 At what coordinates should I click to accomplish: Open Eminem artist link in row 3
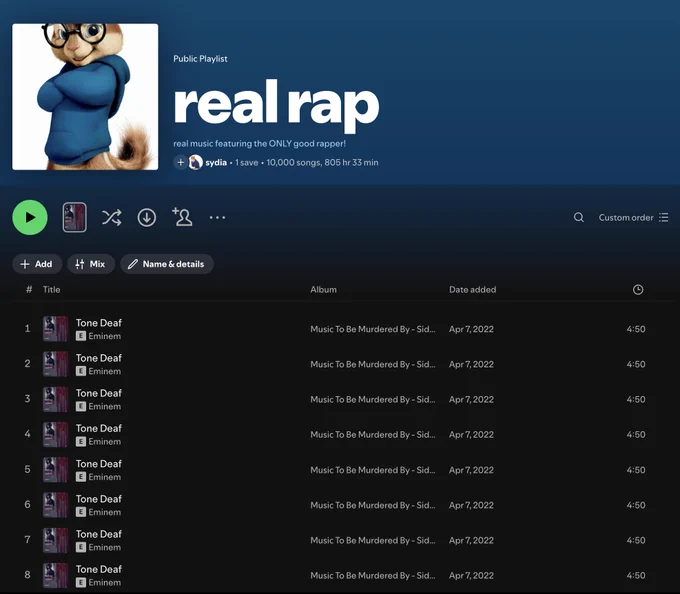tap(105, 406)
